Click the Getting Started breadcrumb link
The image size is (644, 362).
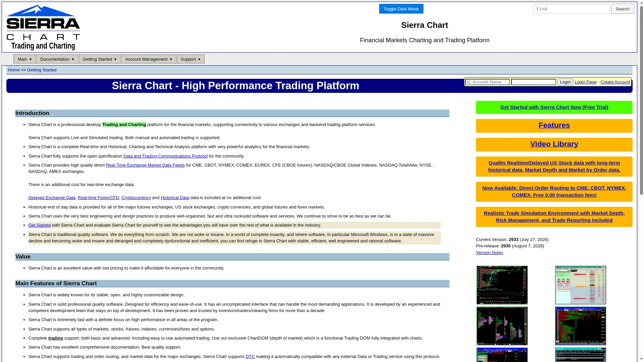(x=42, y=70)
